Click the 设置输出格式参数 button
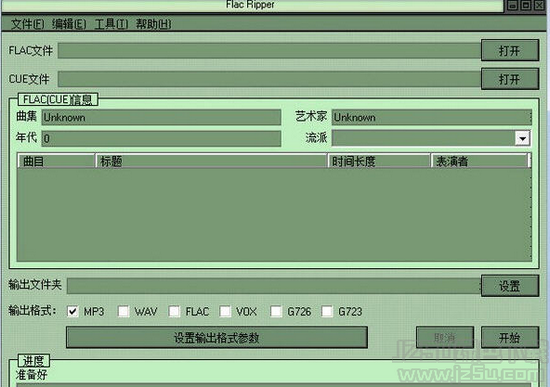This screenshot has width=550, height=387. pos(217,338)
